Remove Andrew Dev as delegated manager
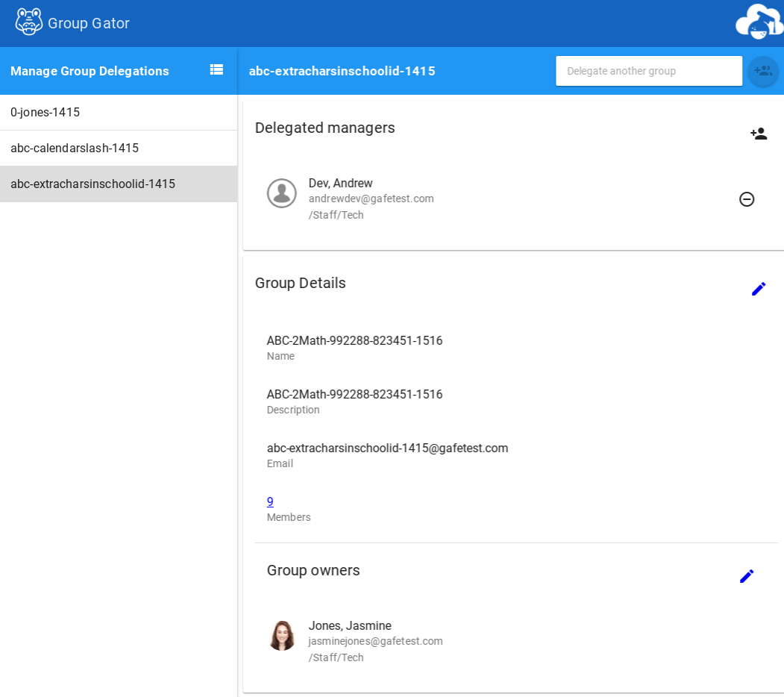This screenshot has width=784, height=697. [747, 199]
